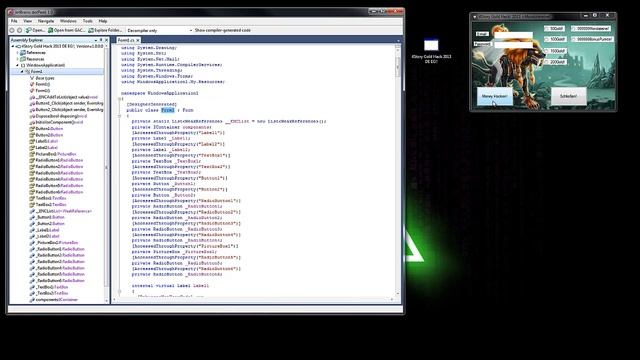Click the 'Schließen!' button
The height and width of the screenshot is (360, 640).
[x=569, y=96]
